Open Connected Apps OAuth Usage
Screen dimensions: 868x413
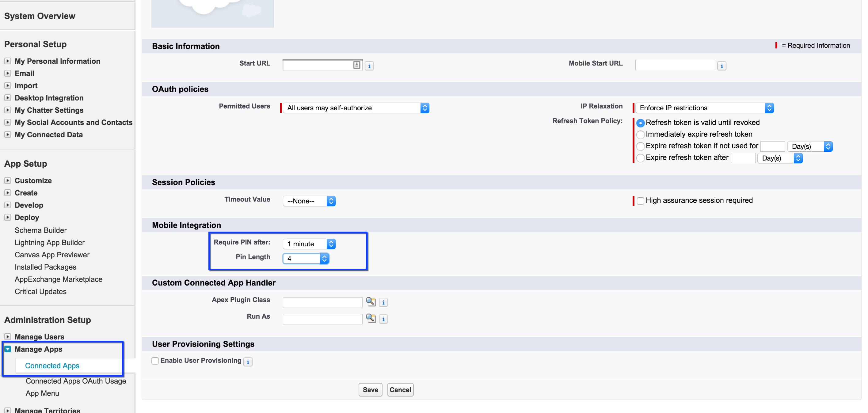tap(76, 381)
